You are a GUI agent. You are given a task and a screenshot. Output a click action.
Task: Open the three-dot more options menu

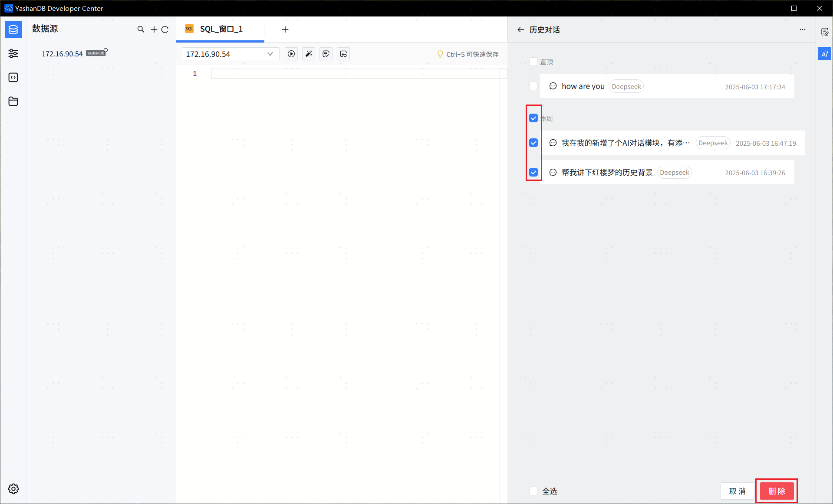point(803,29)
